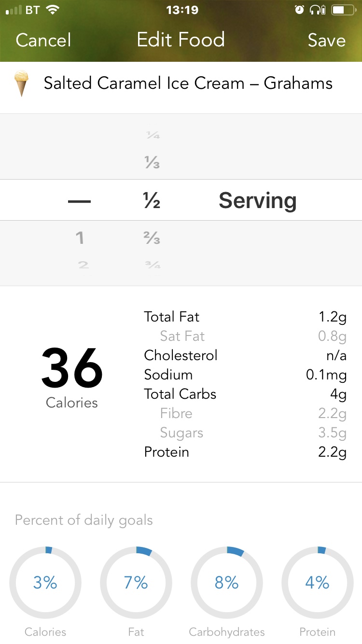
Task: Cancel editing the food
Action: (x=43, y=40)
